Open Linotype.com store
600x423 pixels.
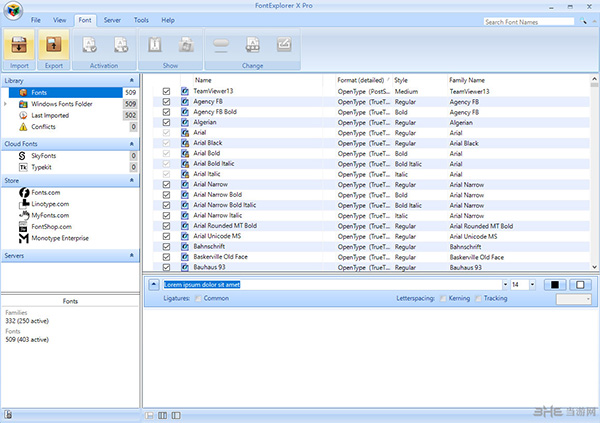tap(50, 204)
